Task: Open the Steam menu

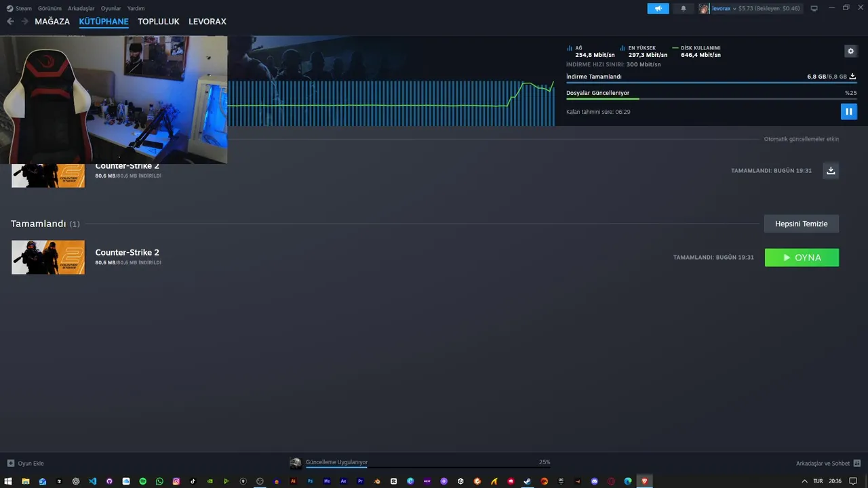Action: (x=19, y=8)
